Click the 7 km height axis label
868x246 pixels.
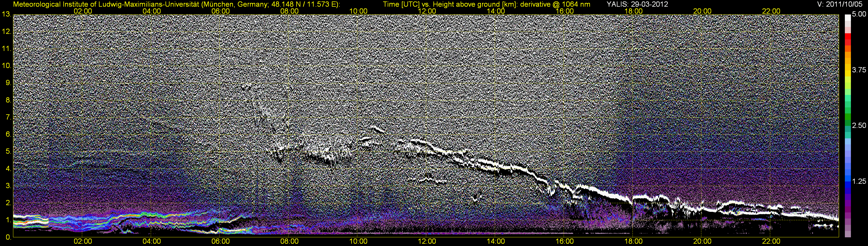(8, 117)
